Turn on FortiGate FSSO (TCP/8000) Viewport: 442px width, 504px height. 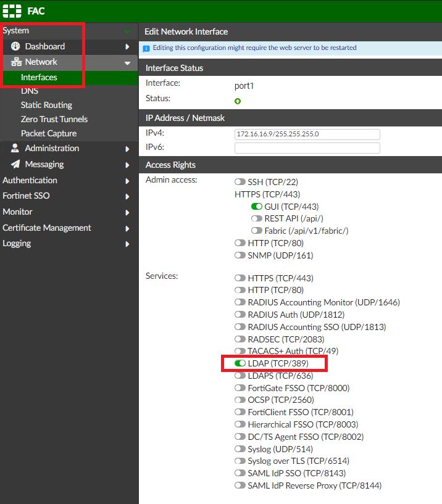point(240,388)
